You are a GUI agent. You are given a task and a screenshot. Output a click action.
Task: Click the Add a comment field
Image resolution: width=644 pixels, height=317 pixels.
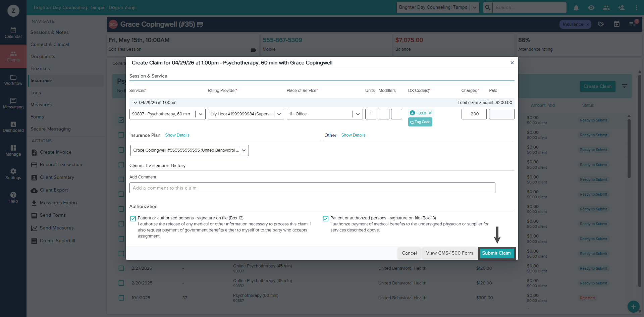coord(312,188)
